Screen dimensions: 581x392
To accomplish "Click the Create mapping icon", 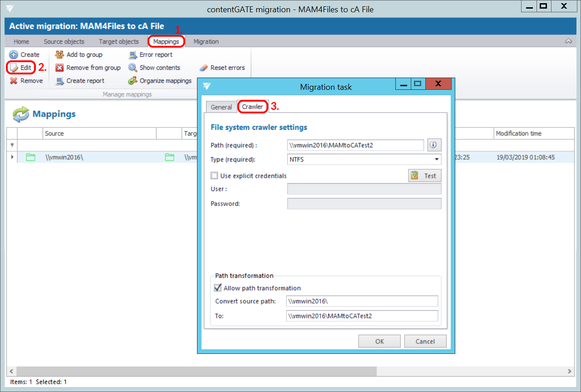I will pos(14,54).
